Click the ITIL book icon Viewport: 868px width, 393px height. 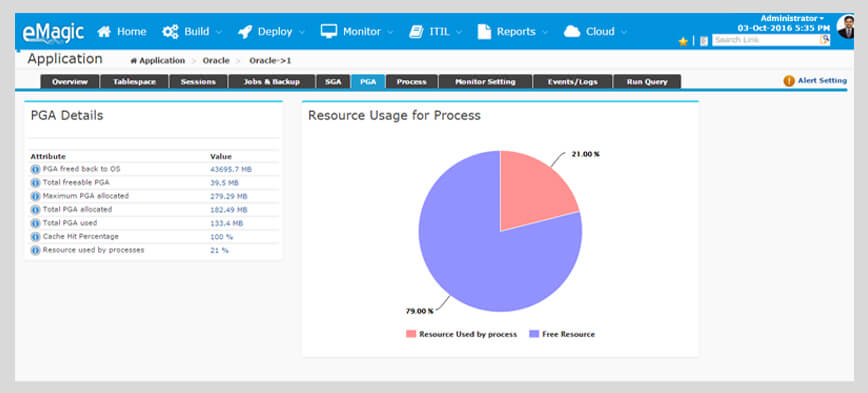416,32
